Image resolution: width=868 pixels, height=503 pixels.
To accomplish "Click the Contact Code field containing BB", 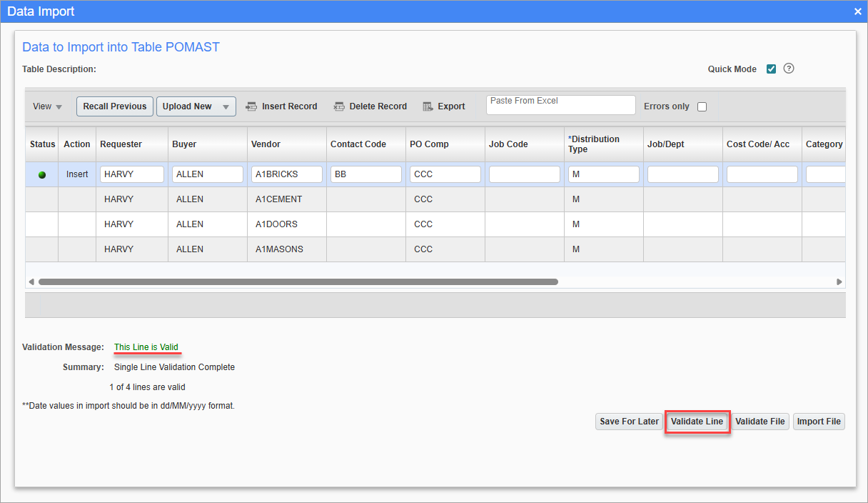I will tap(365, 174).
